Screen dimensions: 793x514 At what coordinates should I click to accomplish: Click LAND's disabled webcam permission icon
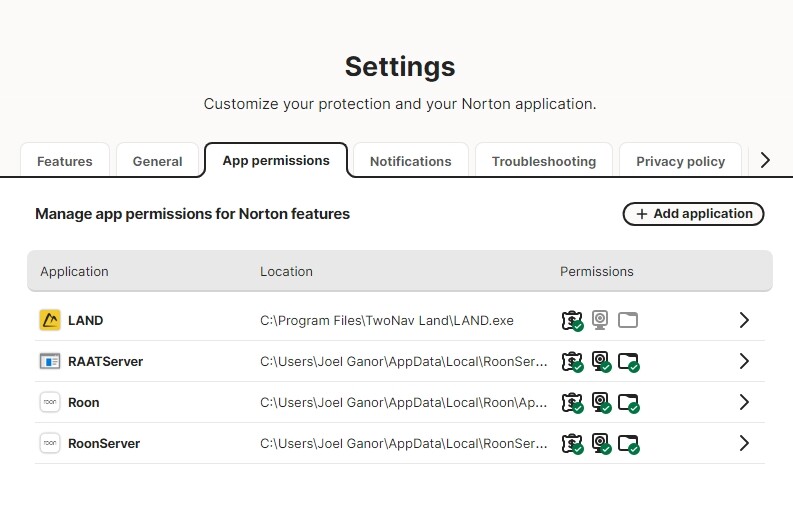(600, 321)
